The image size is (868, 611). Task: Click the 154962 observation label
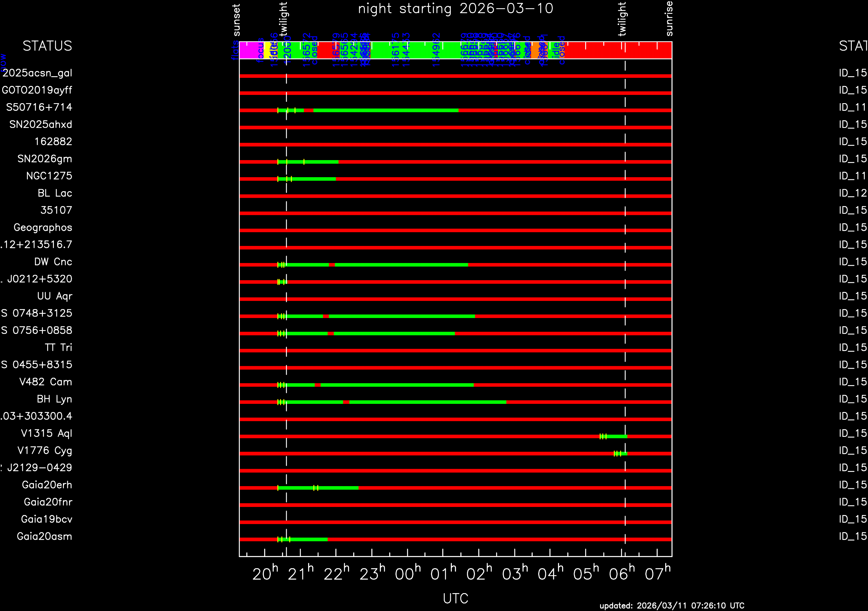[436, 50]
